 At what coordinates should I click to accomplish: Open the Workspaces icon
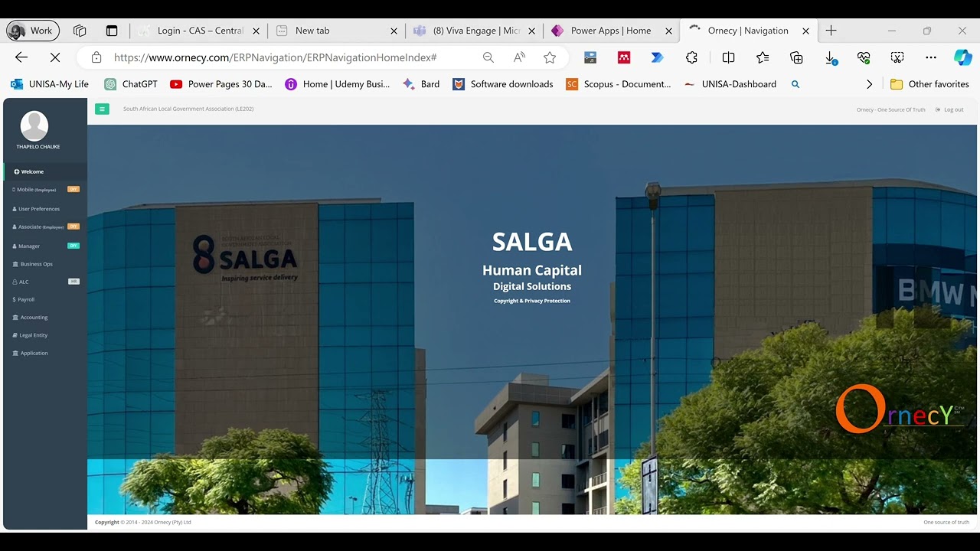coord(80,31)
